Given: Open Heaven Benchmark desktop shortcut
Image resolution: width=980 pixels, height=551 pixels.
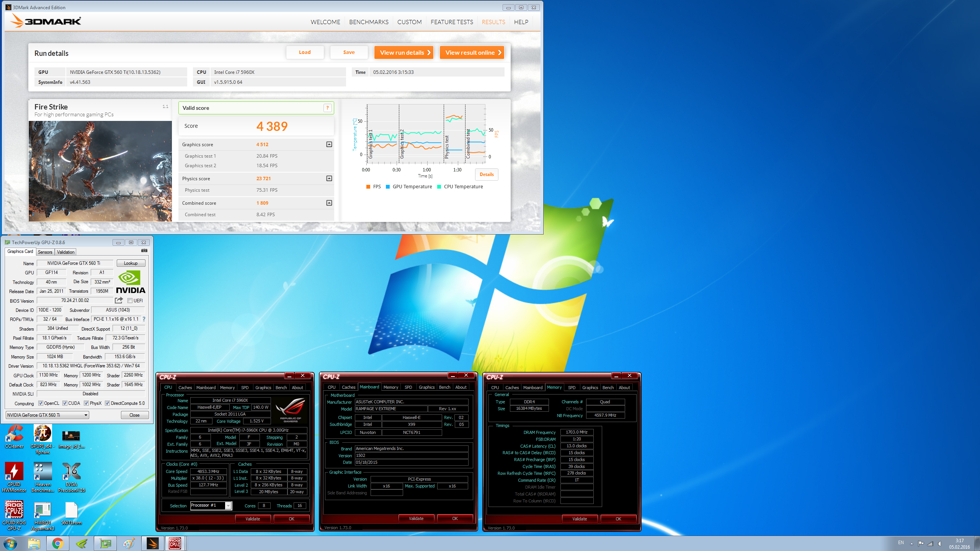Looking at the screenshot, I should click(x=42, y=477).
